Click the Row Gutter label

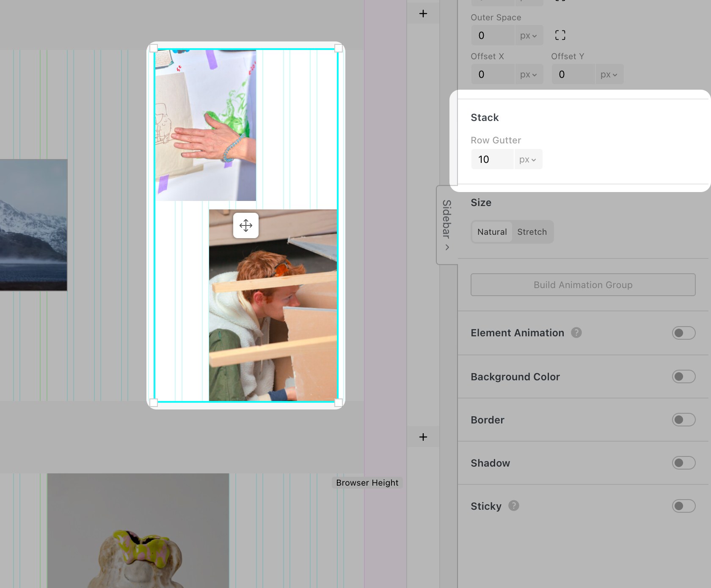point(496,140)
